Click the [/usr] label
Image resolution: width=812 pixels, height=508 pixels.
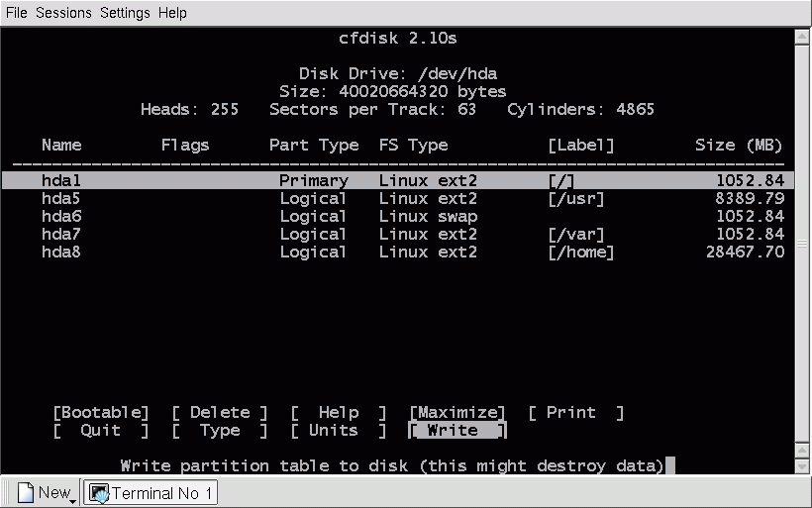576,199
